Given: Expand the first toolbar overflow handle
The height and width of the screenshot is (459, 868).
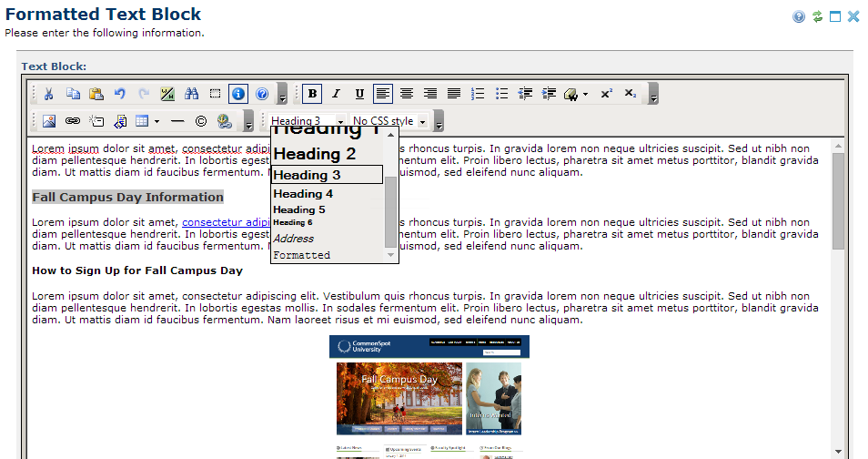Looking at the screenshot, I should (x=282, y=94).
